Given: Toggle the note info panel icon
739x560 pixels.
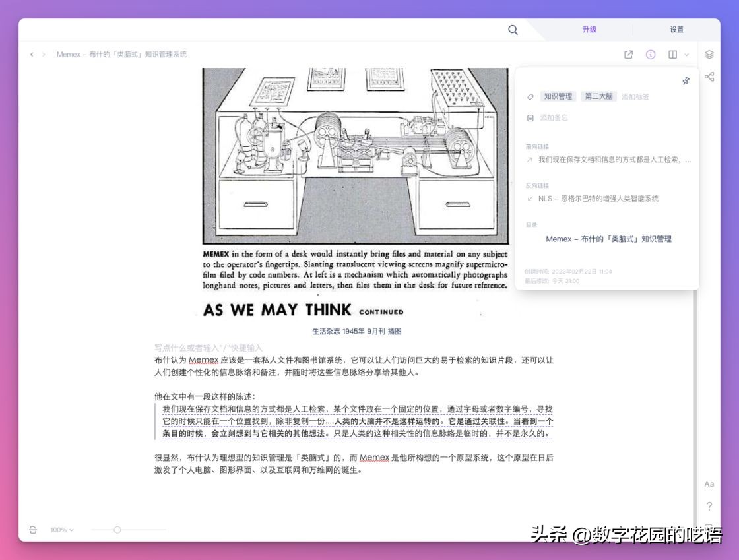Looking at the screenshot, I should pos(651,55).
